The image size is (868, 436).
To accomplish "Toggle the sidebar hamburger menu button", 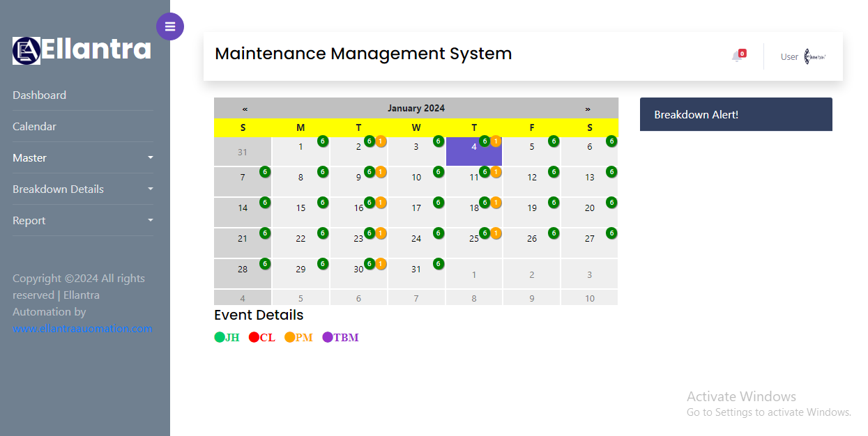I will [170, 26].
